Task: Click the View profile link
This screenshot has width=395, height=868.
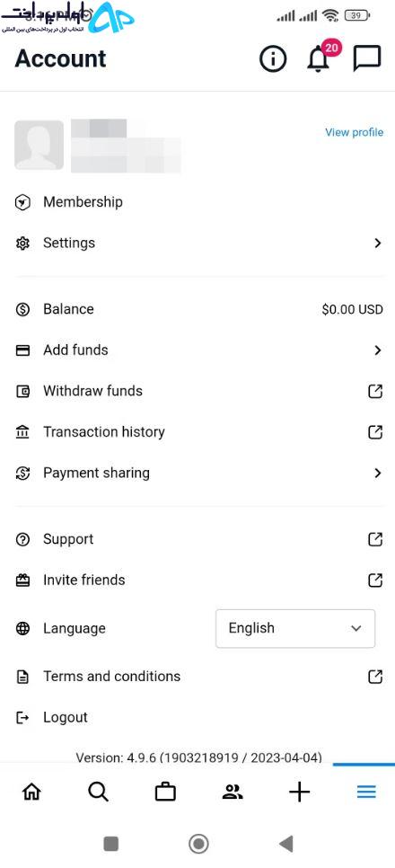Action: tap(354, 132)
